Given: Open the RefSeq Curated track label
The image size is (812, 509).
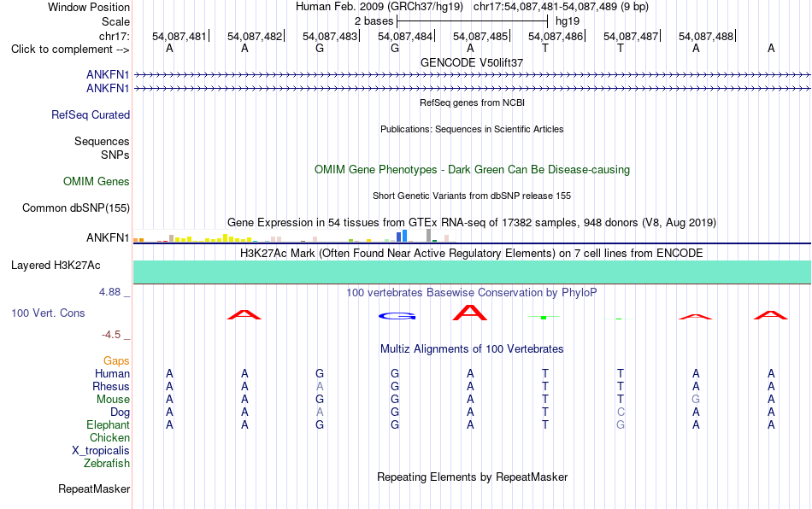Looking at the screenshot, I should coord(90,114).
